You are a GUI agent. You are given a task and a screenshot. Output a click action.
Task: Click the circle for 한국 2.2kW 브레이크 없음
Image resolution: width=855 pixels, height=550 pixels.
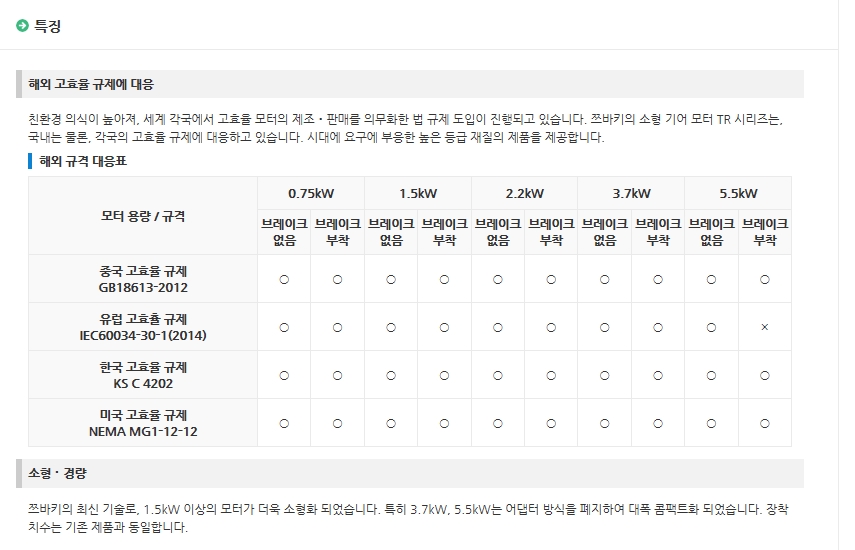point(497,375)
